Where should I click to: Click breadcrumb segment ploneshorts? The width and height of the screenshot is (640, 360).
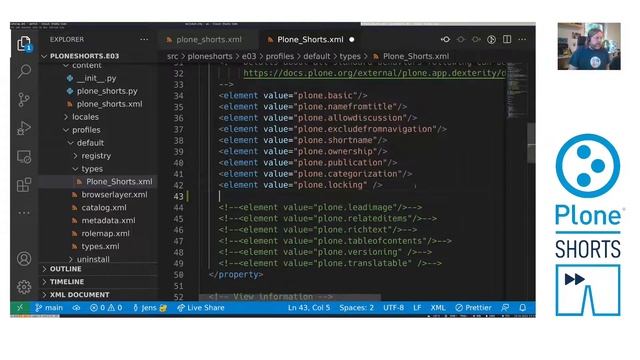210,56
